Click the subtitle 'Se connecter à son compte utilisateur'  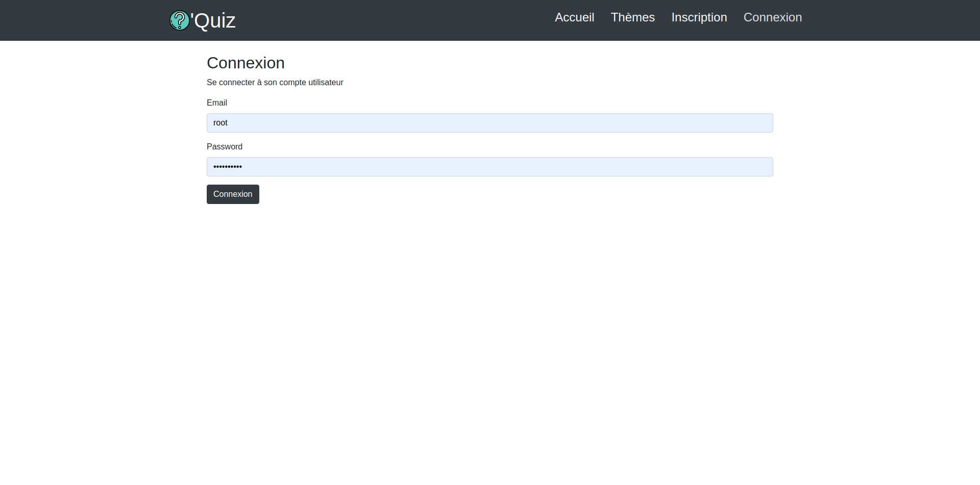[275, 82]
